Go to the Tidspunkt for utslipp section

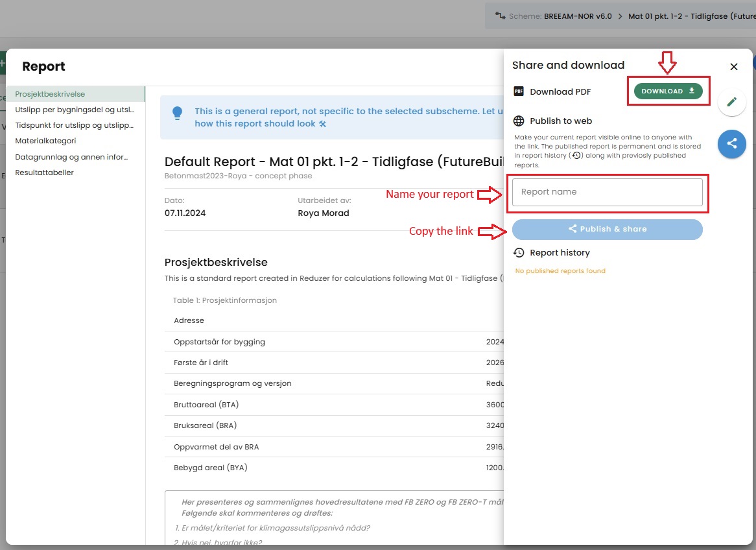click(x=75, y=125)
